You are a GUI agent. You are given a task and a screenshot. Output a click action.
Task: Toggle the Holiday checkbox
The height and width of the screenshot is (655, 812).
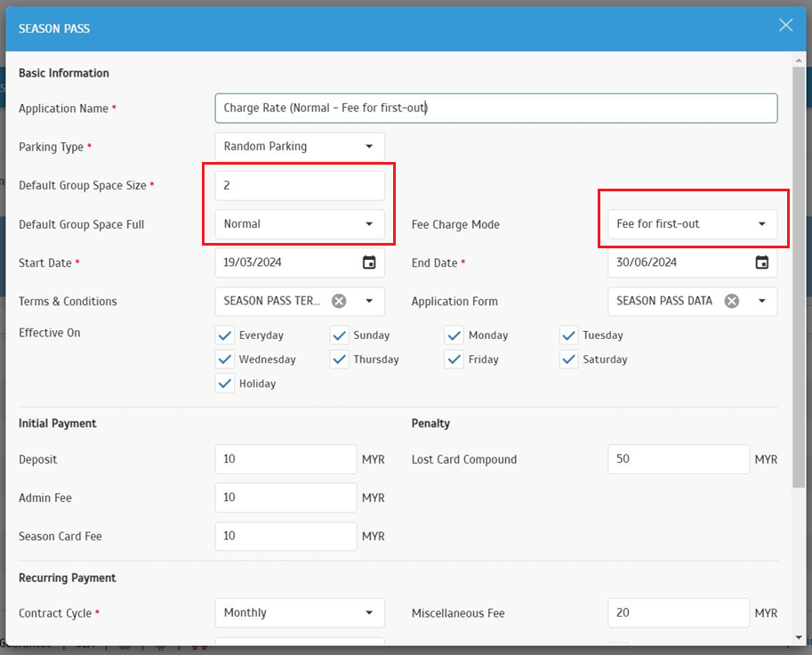(224, 384)
